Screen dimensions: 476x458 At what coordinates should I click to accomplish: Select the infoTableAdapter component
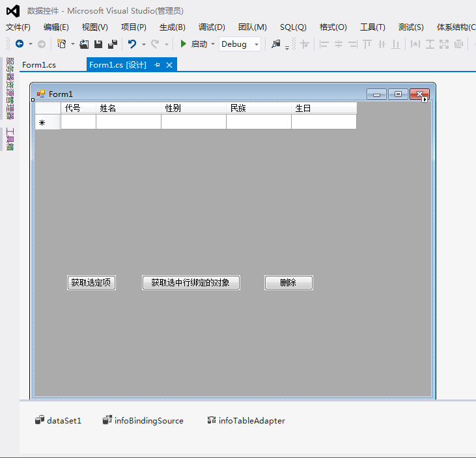(x=246, y=420)
